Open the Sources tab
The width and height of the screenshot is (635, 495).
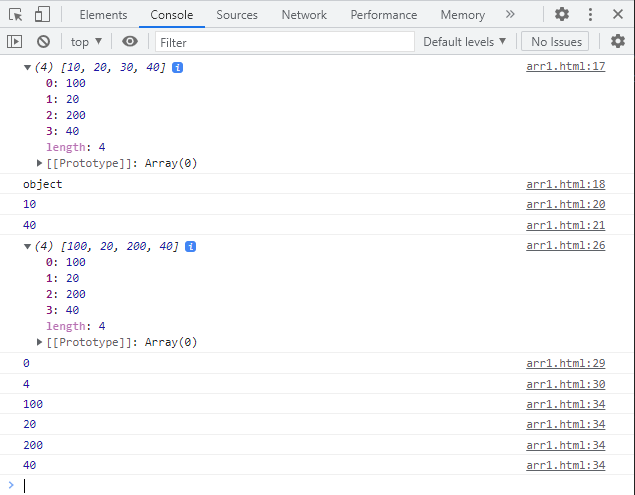click(237, 15)
